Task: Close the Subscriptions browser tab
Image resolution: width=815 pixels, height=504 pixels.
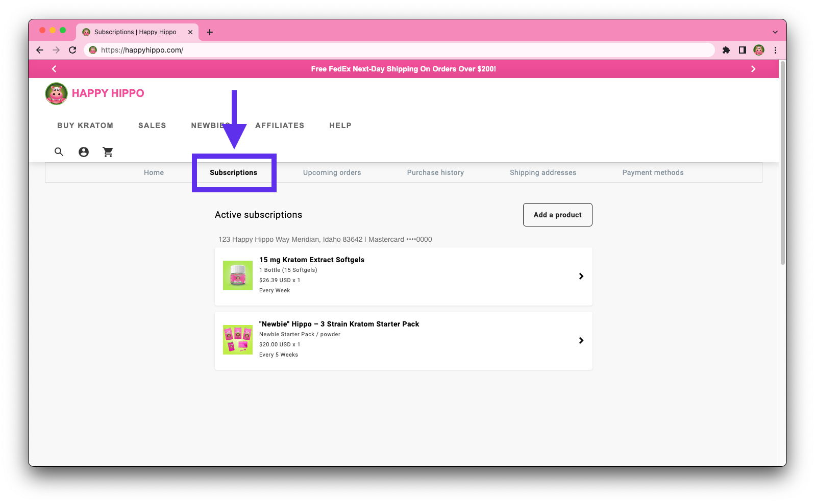Action: click(190, 32)
